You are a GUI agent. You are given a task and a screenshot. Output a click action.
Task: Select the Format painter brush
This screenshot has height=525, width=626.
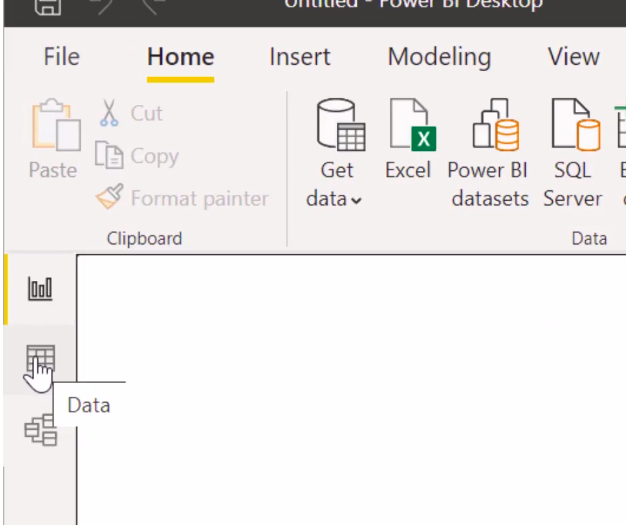(x=182, y=198)
